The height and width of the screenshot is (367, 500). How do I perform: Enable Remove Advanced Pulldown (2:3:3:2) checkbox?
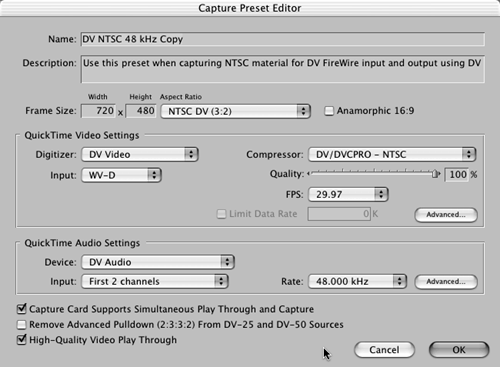[x=22, y=325]
